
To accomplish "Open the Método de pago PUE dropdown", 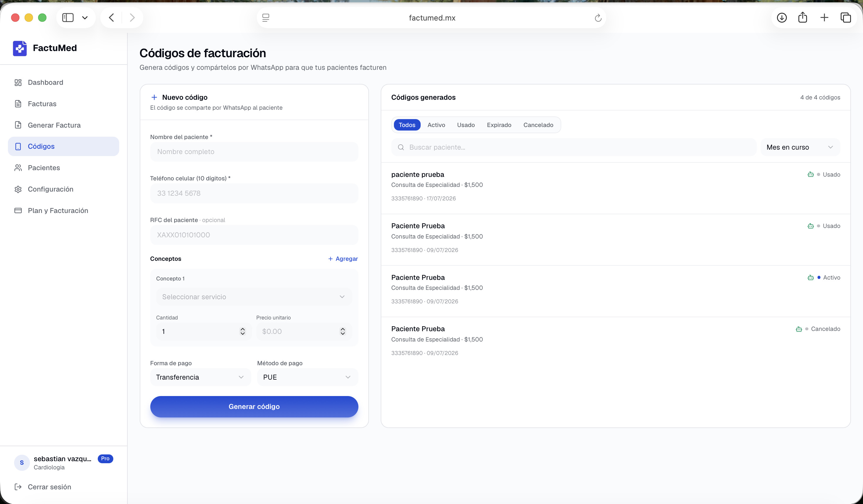I will pyautogui.click(x=308, y=377).
